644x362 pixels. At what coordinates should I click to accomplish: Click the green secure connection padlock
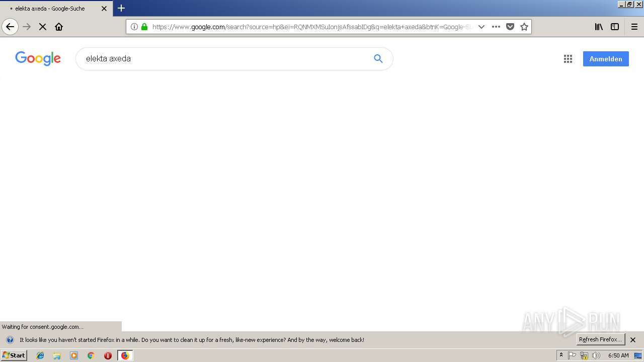[144, 27]
